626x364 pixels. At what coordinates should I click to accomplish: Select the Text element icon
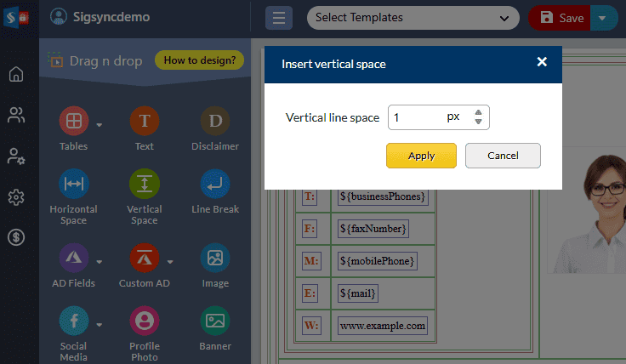click(x=144, y=122)
